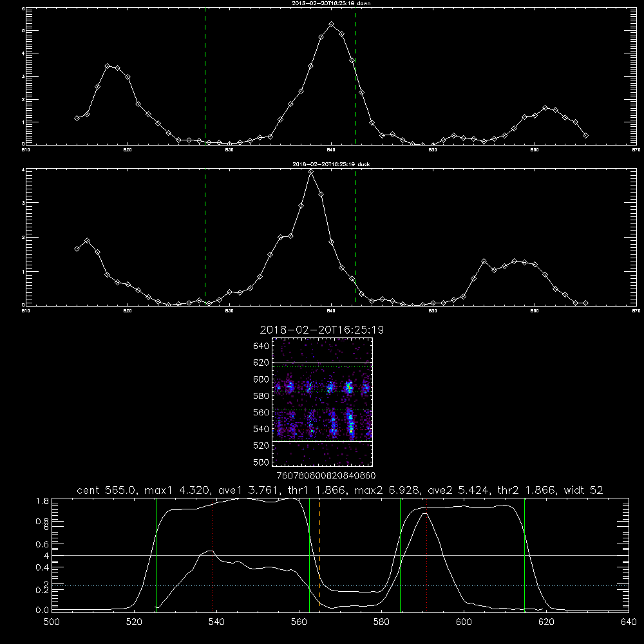This screenshot has width=644, height=644.
Task: Click the '2018-02-20T16:25:19 dawn' plot title
Action: pos(331,3)
